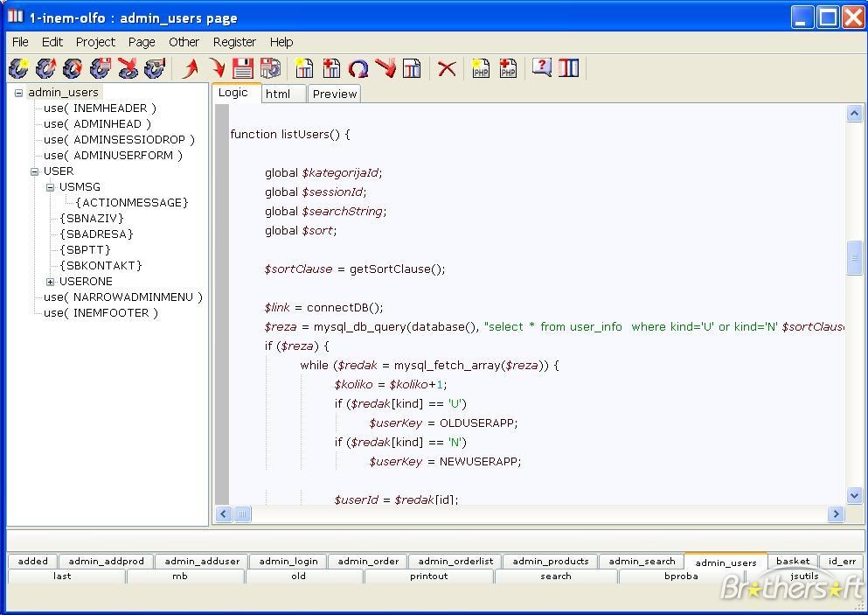Click the single red floppy disk icon

[x=242, y=69]
